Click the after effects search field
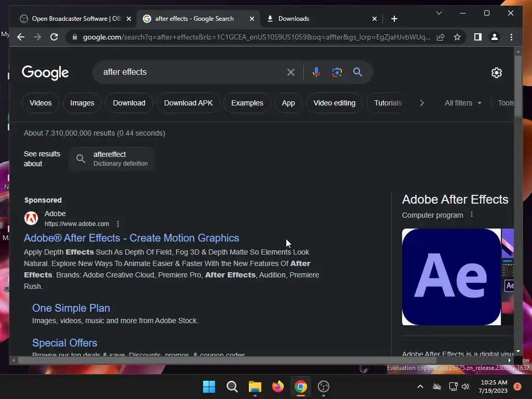Screen dimensions: 532x399 pos(192,72)
